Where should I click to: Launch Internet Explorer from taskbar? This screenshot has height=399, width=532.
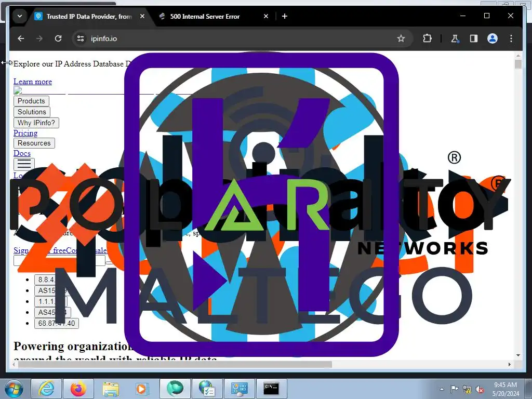tap(46, 389)
